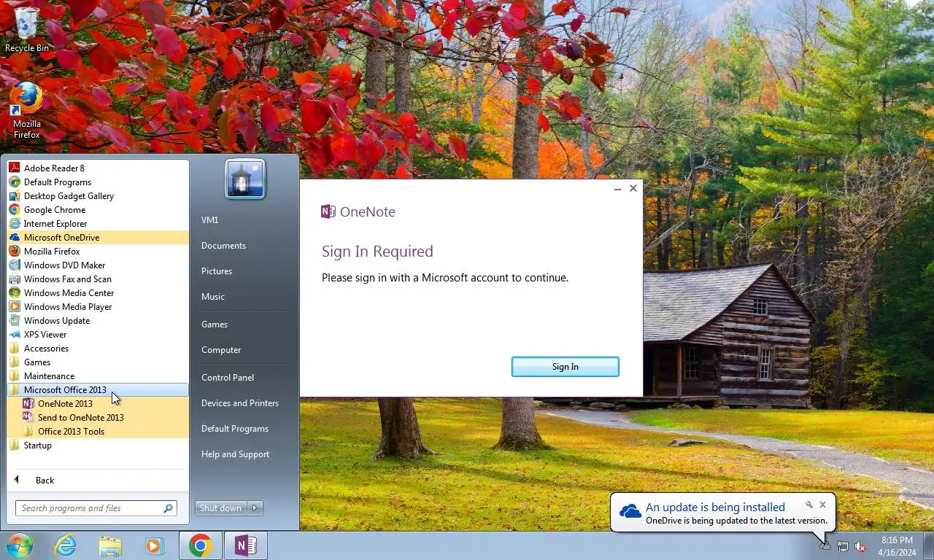Open Windows Media Player from programs list
Screen dimensions: 934x560
point(98,306)
